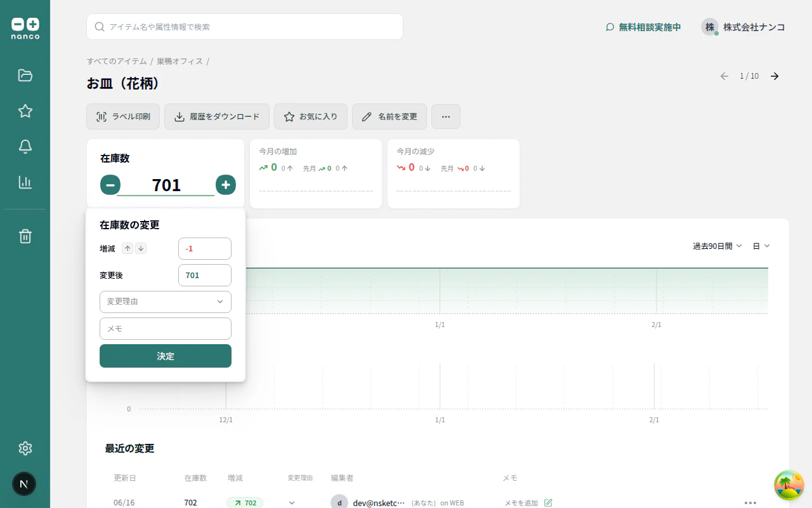
Task: Click the minus button to decrease stock
Action: click(110, 185)
